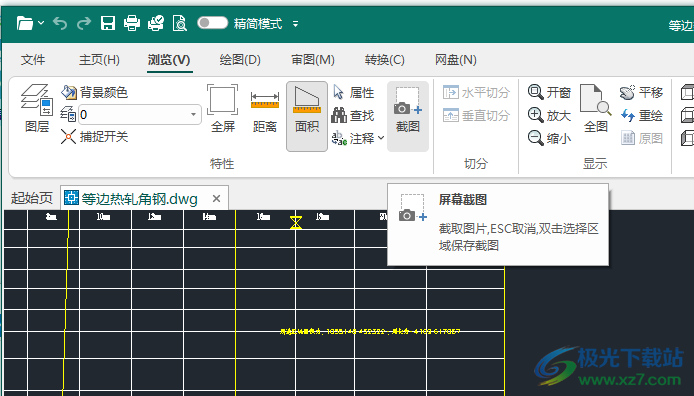
Task: Click the 10mm column header in drawing
Action: coord(103,216)
